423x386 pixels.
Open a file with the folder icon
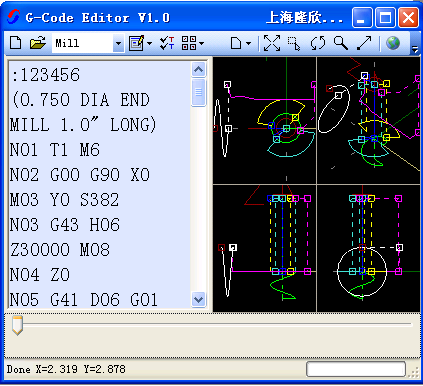point(38,43)
